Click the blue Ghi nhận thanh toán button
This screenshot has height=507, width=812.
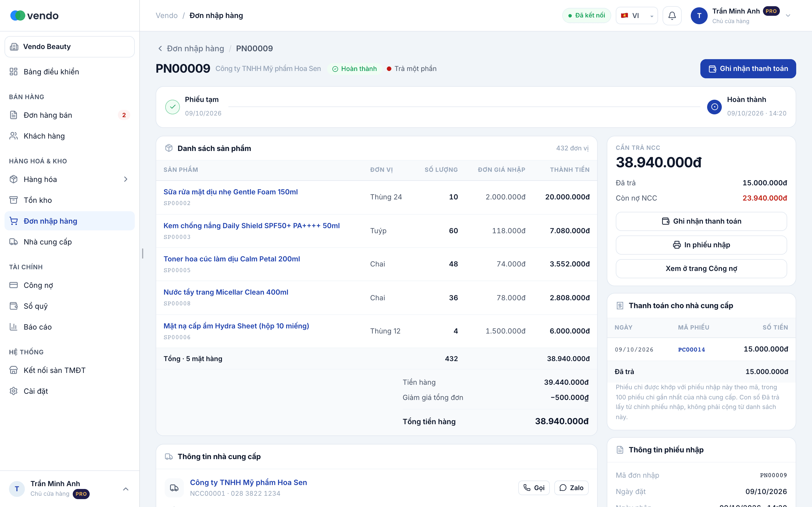748,69
